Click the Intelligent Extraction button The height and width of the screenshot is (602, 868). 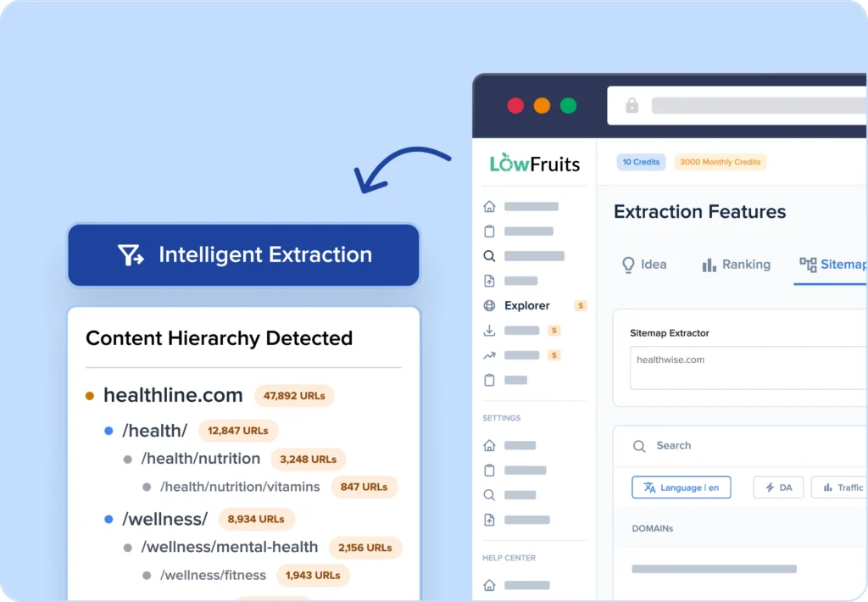(243, 254)
